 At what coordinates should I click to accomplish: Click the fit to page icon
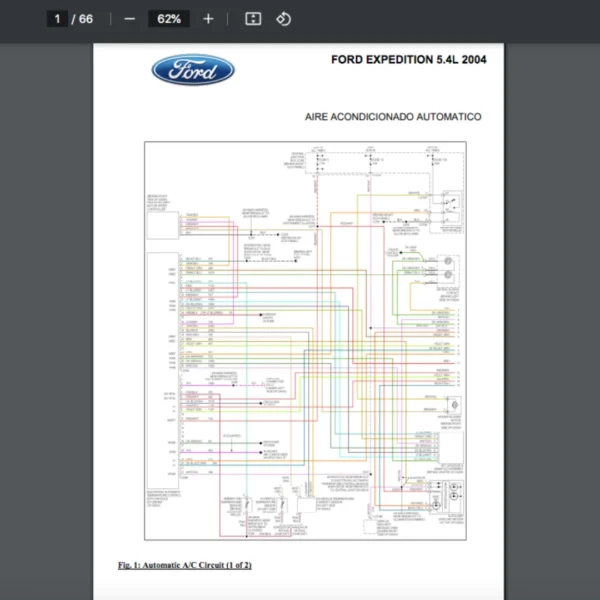(x=253, y=19)
